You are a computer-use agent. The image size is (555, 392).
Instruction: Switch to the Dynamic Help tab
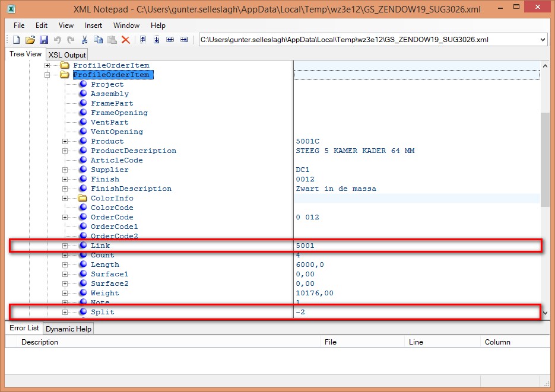coord(68,329)
